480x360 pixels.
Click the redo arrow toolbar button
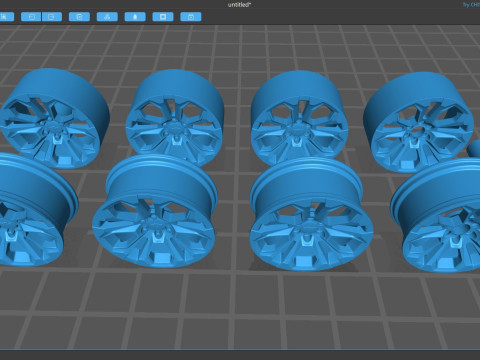tap(52, 17)
